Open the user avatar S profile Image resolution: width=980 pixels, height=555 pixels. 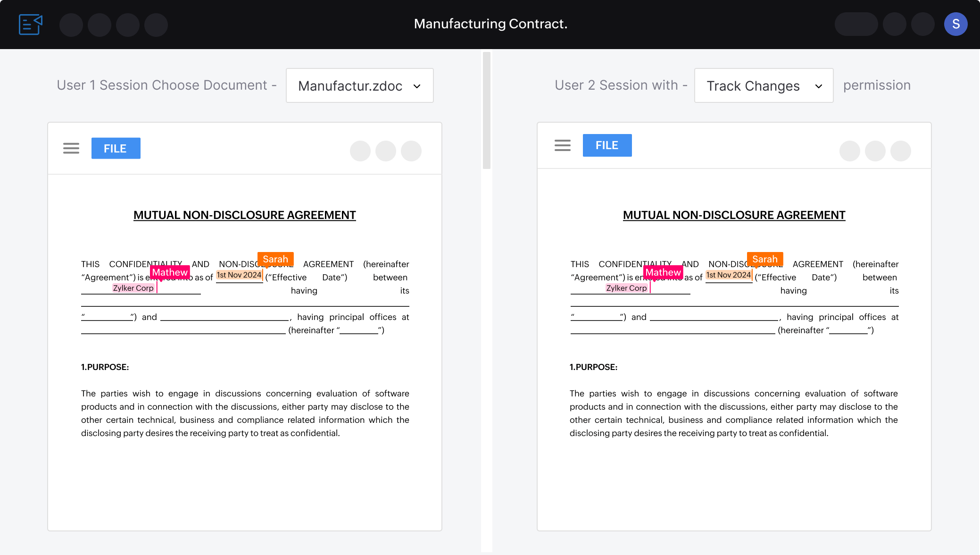tap(955, 24)
